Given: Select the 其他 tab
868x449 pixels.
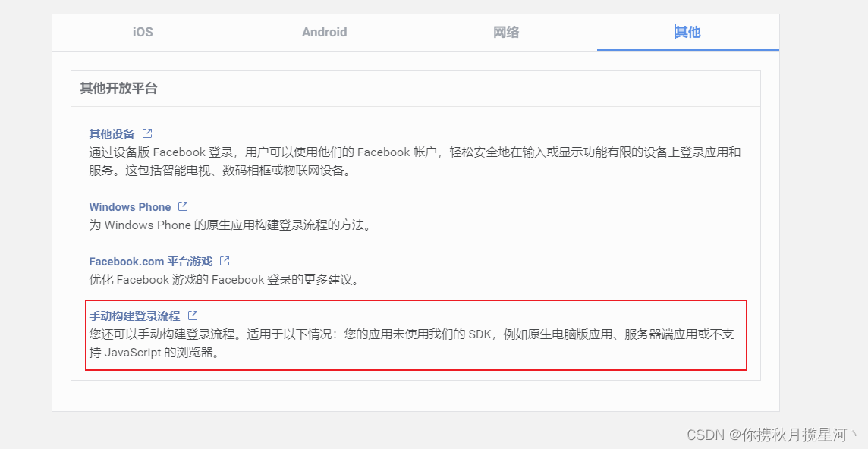Looking at the screenshot, I should click(688, 32).
